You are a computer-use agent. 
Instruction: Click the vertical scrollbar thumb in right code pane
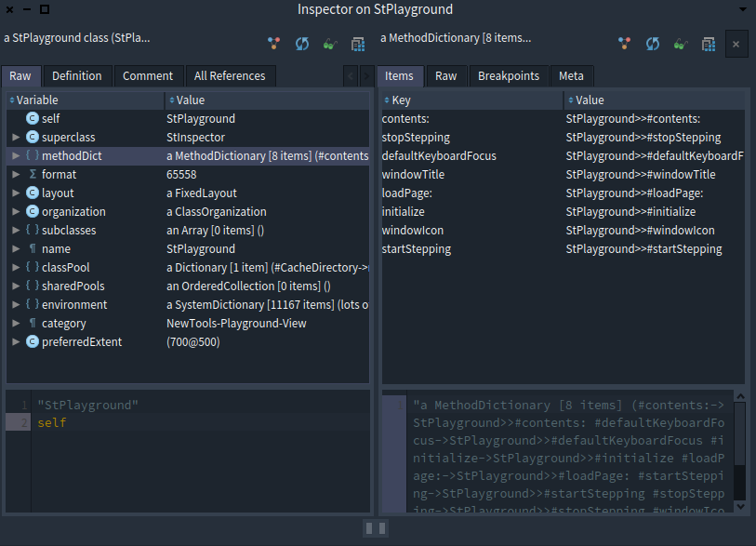pyautogui.click(x=740, y=434)
